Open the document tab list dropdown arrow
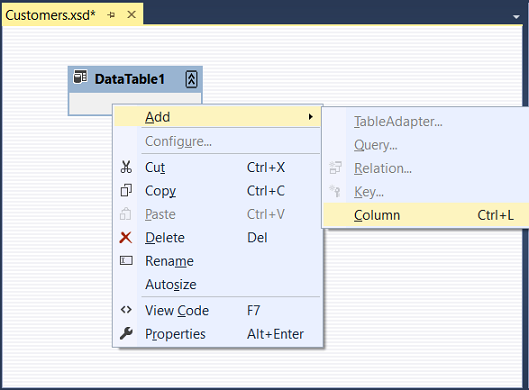The height and width of the screenshot is (390, 529). click(x=516, y=17)
